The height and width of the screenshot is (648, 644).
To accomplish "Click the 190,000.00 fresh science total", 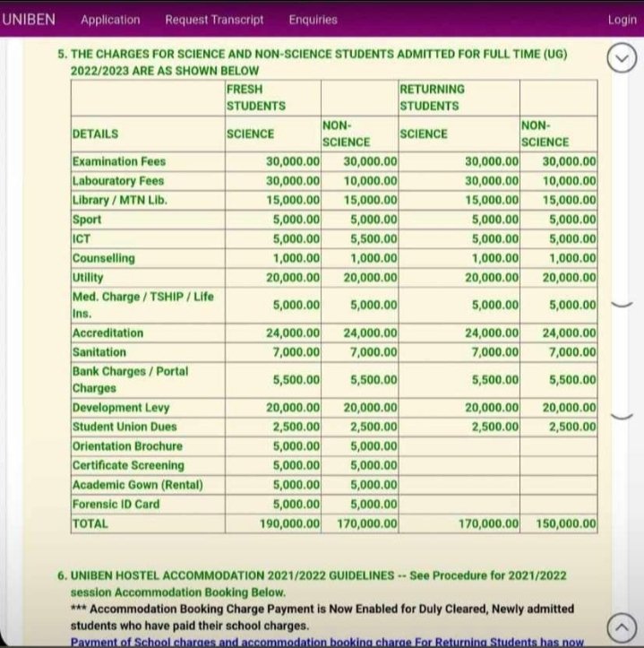I will click(289, 523).
